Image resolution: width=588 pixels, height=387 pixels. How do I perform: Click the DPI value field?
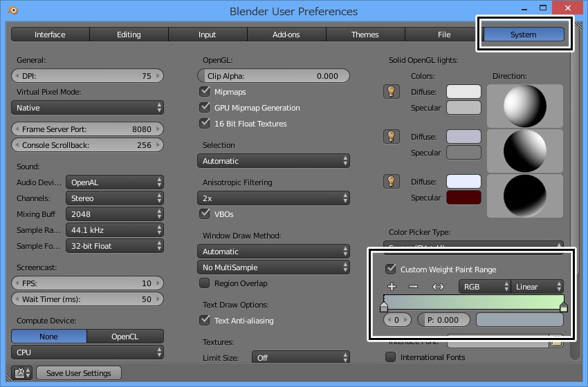[87, 76]
